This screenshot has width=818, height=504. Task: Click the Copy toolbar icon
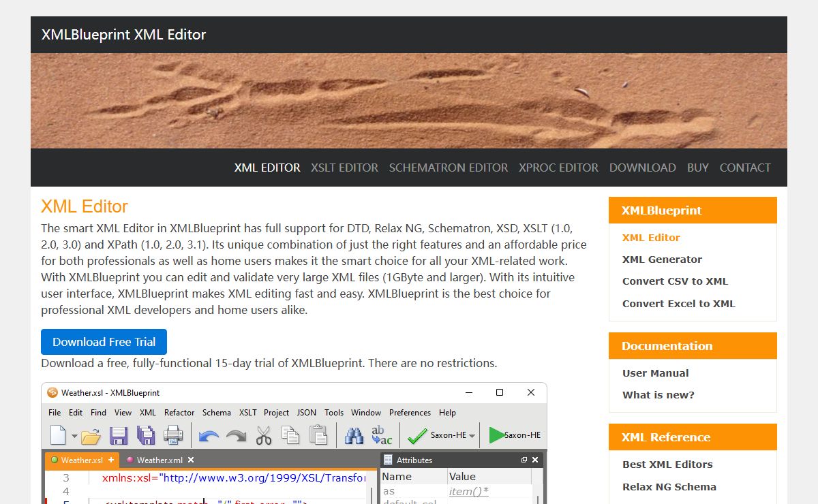pos(290,435)
